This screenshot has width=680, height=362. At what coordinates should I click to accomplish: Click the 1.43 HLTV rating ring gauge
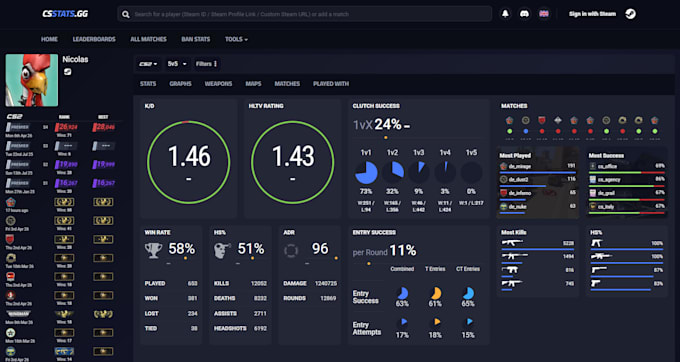point(293,162)
